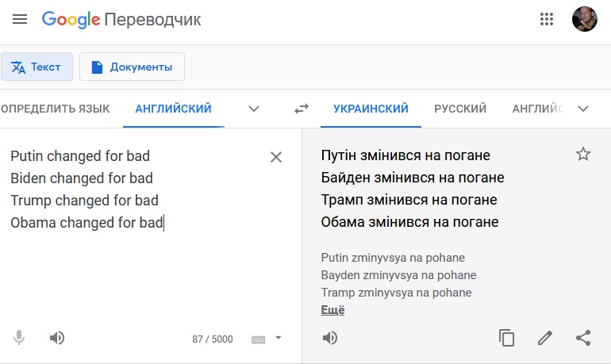
Task: Open the hamburger main menu
Action: point(20,19)
